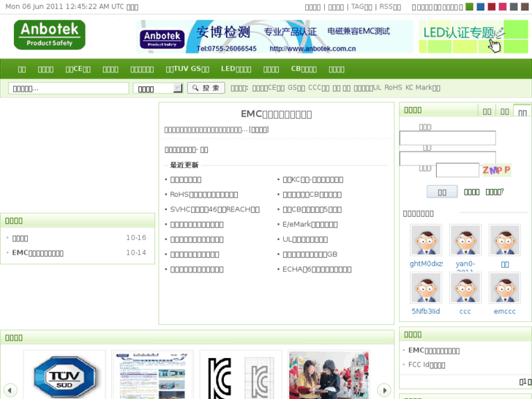Click the Anbotek Product Safety logo
Image resolution: width=532 pixels, height=399 pixels.
50,34
